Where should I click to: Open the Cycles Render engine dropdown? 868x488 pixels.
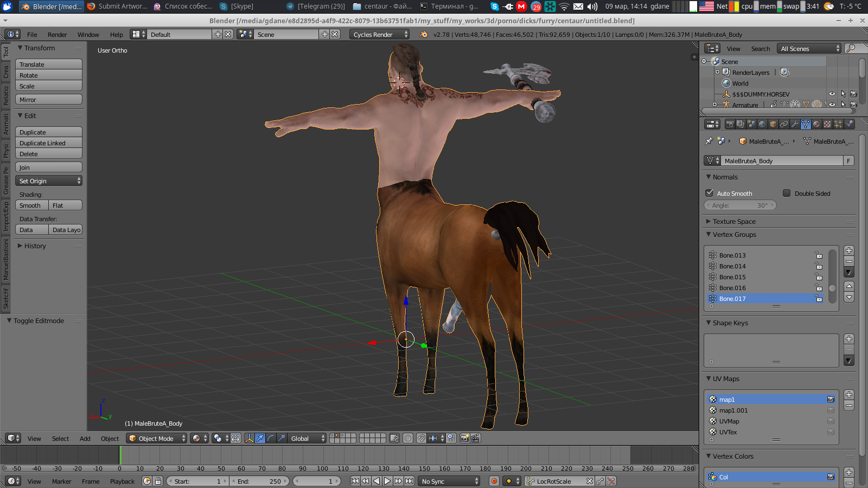coord(379,34)
